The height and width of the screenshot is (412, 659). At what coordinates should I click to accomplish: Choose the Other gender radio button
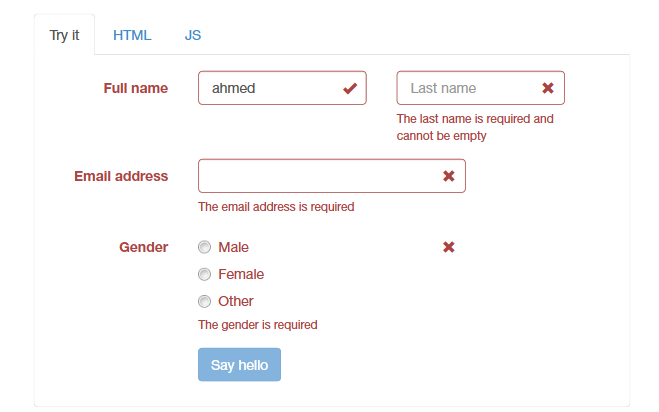(205, 301)
